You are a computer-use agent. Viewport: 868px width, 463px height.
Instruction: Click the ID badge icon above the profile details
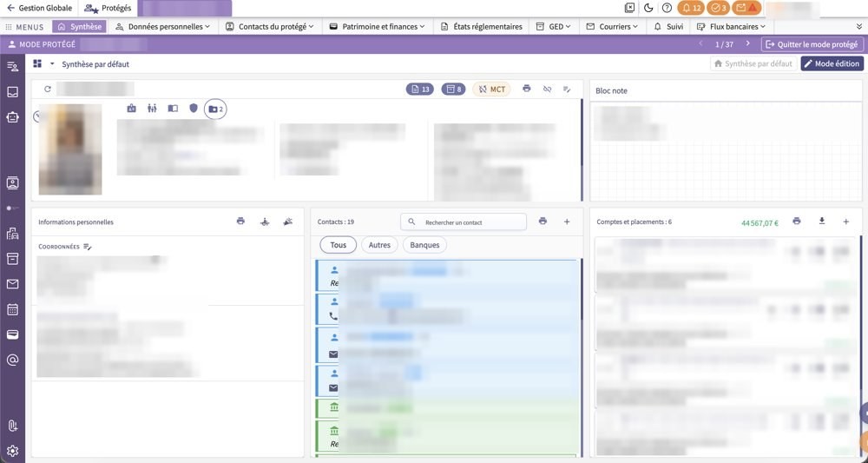tap(131, 109)
